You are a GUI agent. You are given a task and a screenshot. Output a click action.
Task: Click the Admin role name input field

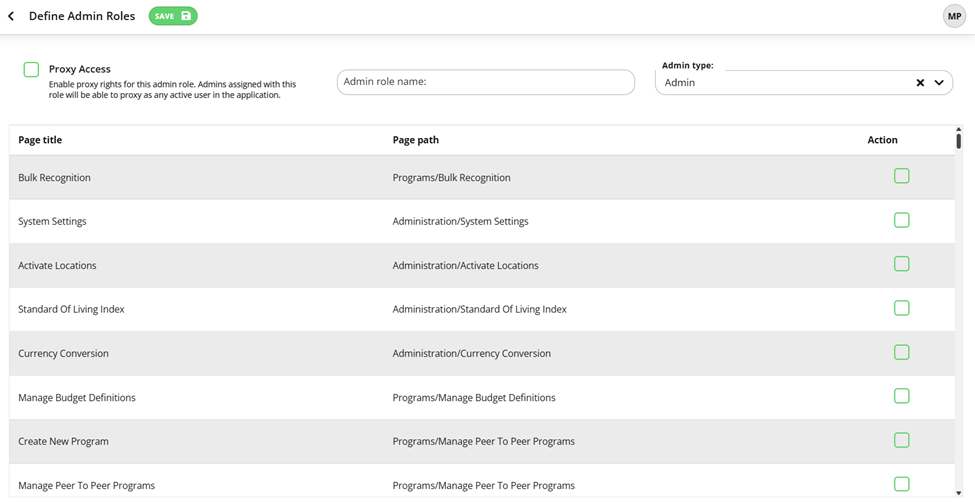486,82
